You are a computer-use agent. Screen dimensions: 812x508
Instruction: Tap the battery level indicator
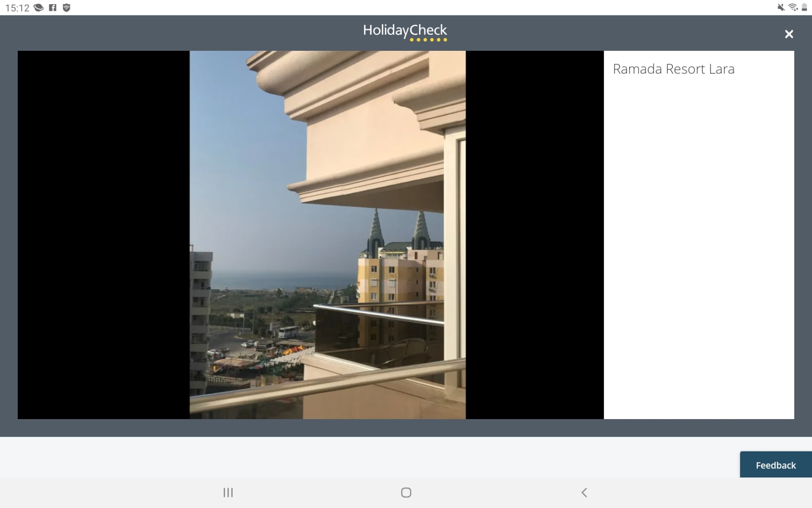click(x=804, y=8)
